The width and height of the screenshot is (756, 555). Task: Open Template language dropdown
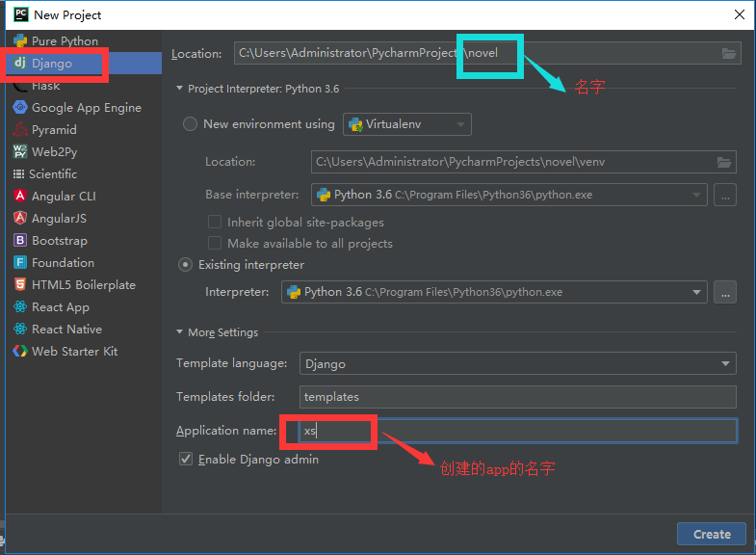(518, 363)
